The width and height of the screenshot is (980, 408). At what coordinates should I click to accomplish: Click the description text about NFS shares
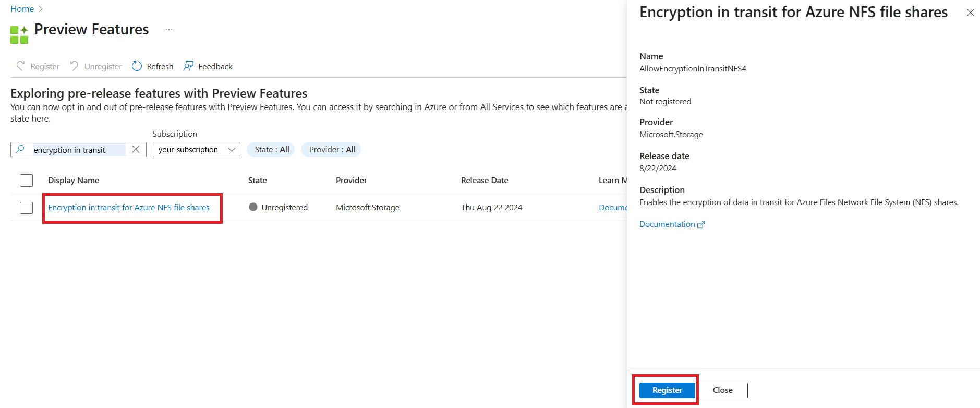[799, 202]
